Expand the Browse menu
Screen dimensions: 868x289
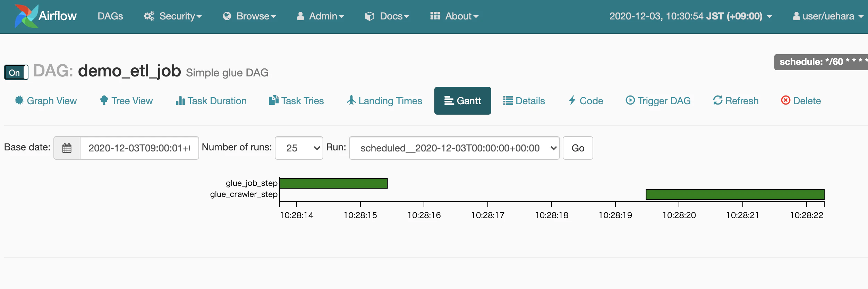pyautogui.click(x=249, y=16)
